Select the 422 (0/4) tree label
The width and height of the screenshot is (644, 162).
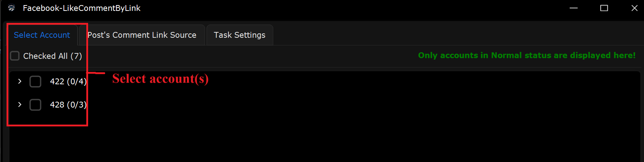[x=68, y=81]
